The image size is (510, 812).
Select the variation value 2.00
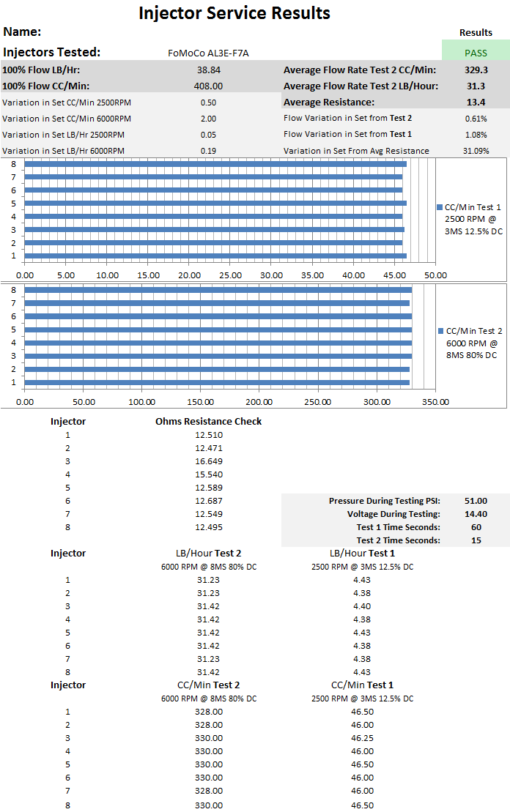208,119
